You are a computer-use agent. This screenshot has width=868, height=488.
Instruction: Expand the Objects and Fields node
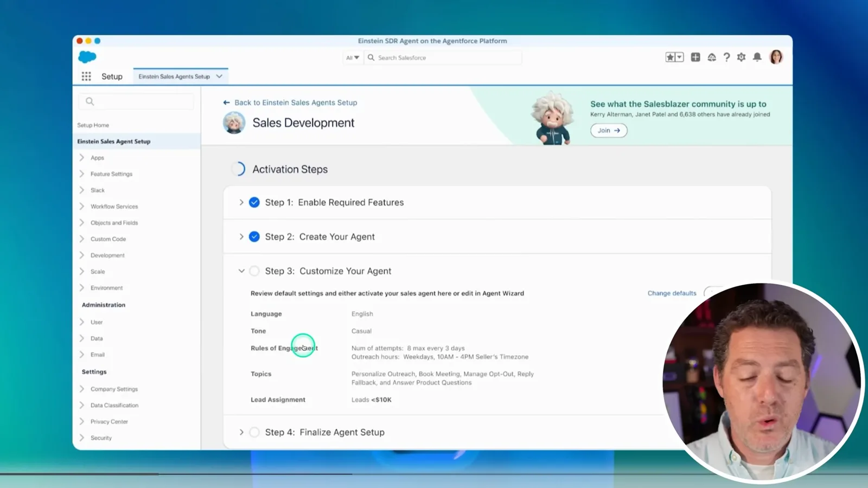[82, 223]
